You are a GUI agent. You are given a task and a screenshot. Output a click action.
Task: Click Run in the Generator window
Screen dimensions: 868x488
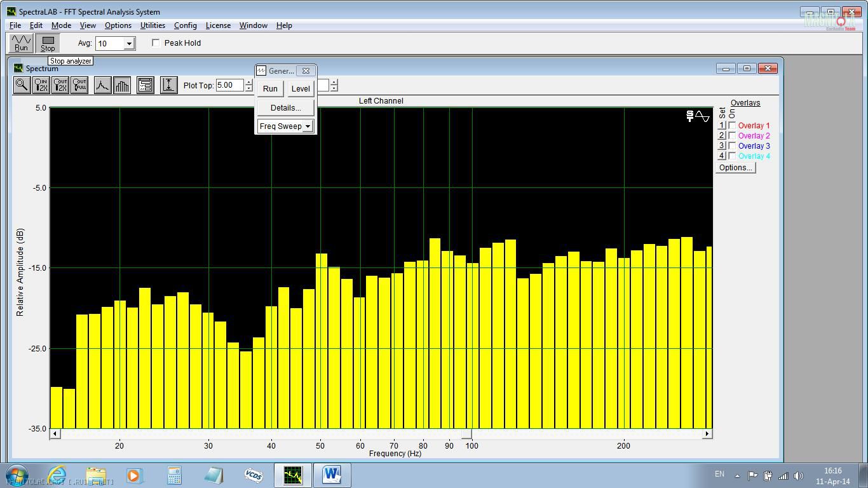[270, 88]
